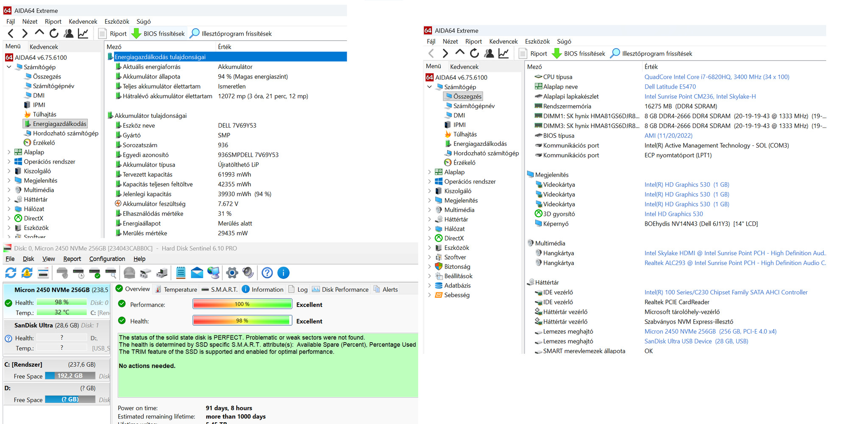The height and width of the screenshot is (424, 868).
Task: Select the Elhasználódás mértéke row
Action: [226, 214]
